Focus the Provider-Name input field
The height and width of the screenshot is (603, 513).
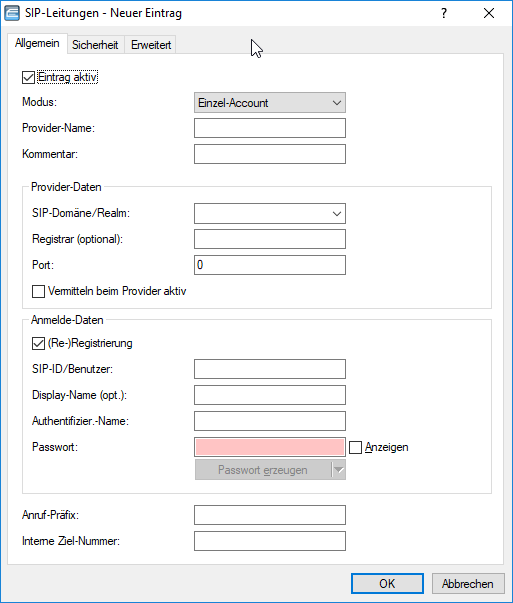click(270, 128)
